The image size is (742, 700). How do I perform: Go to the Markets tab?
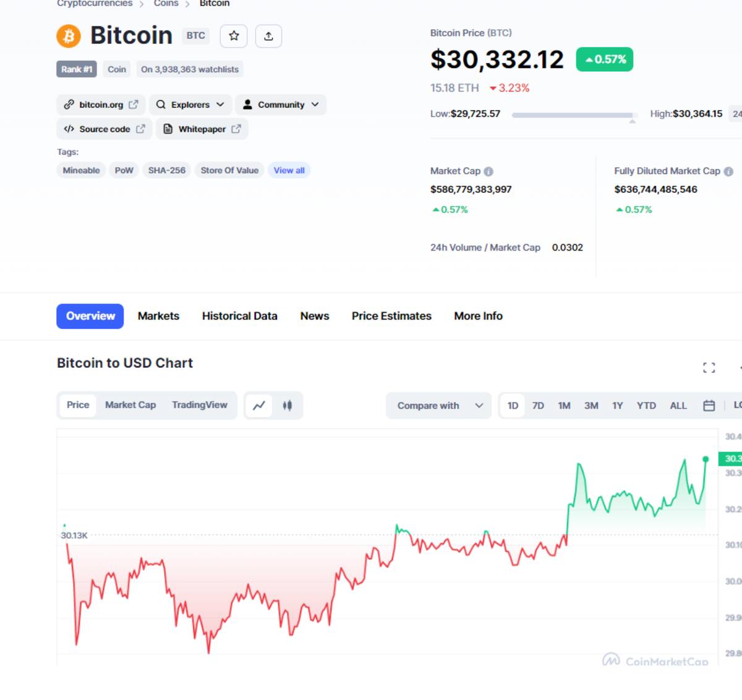(x=158, y=316)
